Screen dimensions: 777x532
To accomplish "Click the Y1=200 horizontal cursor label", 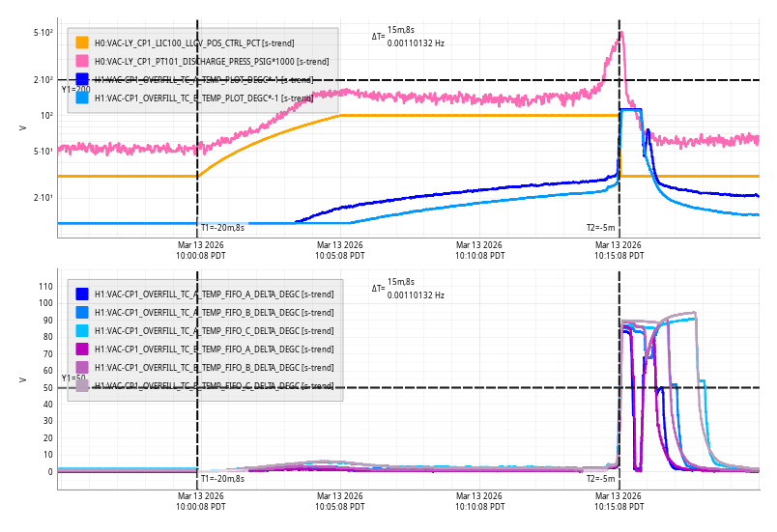I will tap(74, 89).
